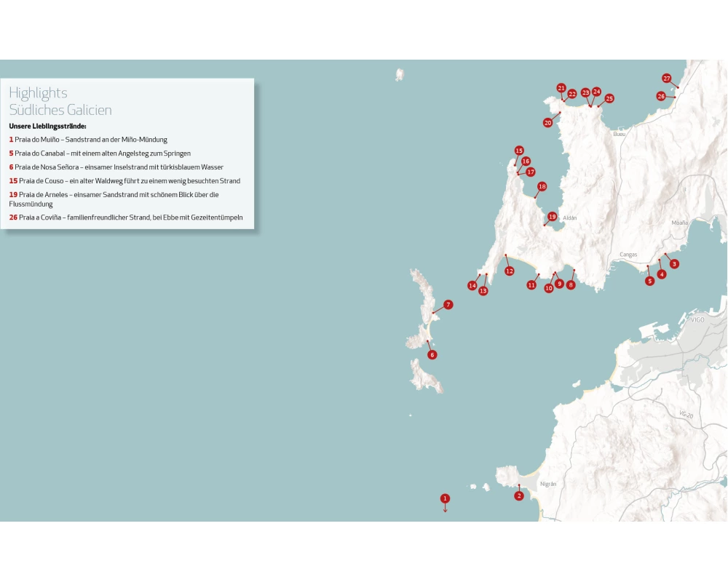
Task: Open map marker number 12
Action: 510,271
